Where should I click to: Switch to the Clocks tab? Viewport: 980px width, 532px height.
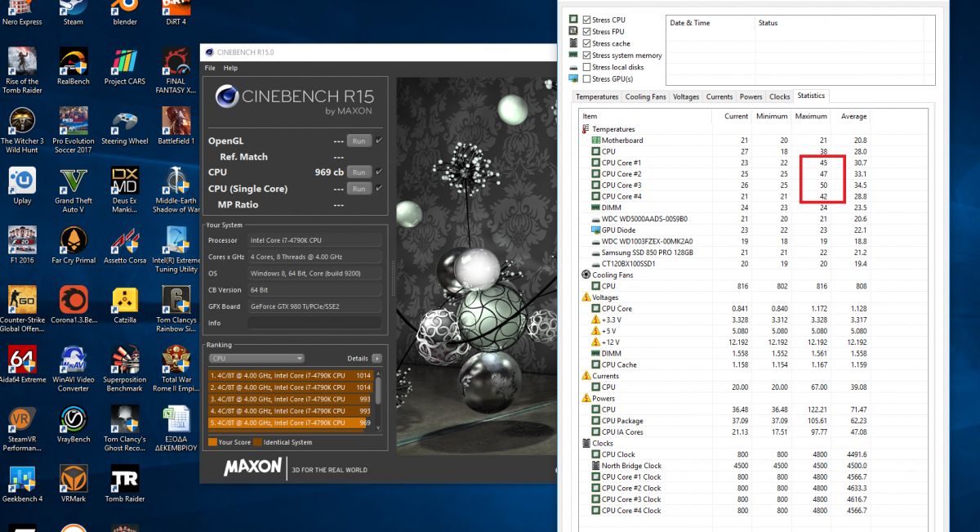click(x=780, y=96)
